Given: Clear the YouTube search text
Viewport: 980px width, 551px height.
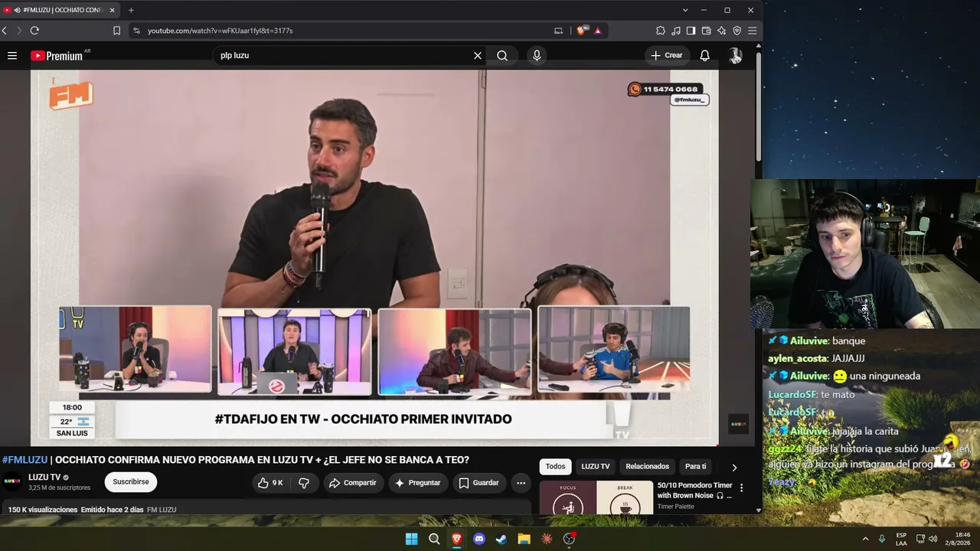Looking at the screenshot, I should click(478, 56).
